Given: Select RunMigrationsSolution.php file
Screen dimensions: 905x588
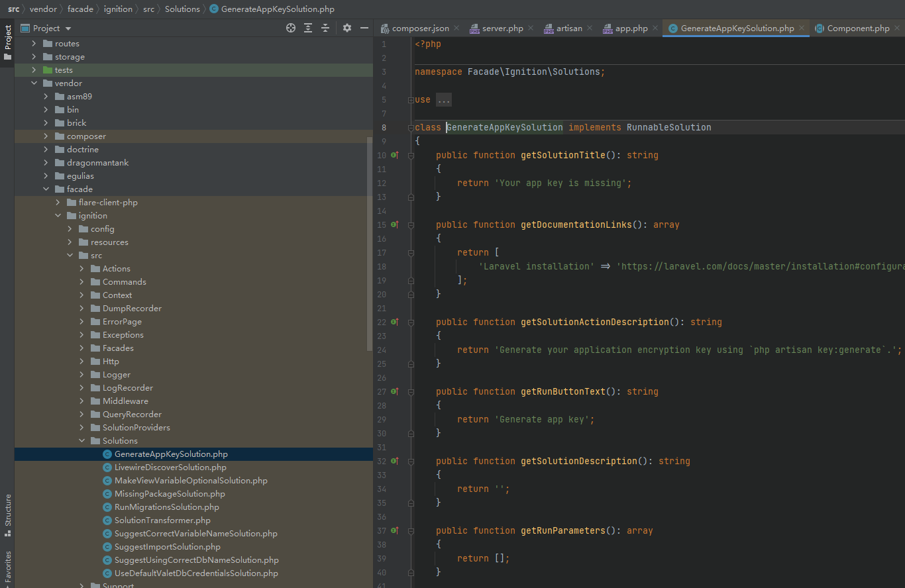Looking at the screenshot, I should click(166, 507).
